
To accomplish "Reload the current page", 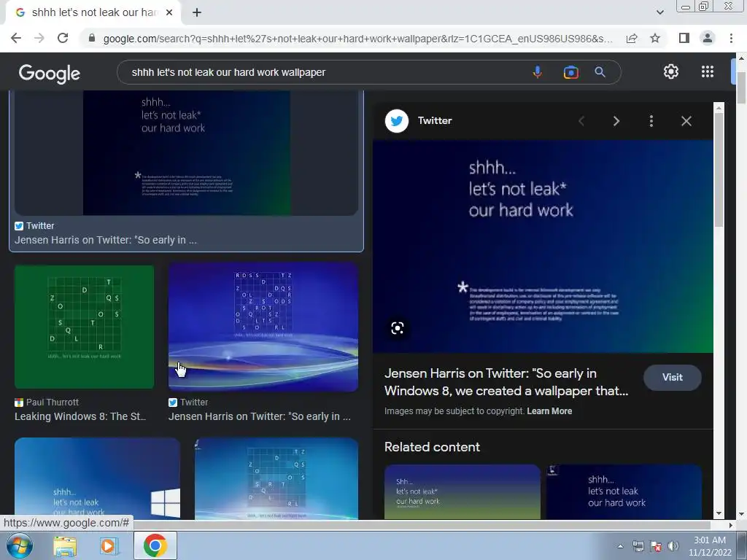I will [x=63, y=38].
